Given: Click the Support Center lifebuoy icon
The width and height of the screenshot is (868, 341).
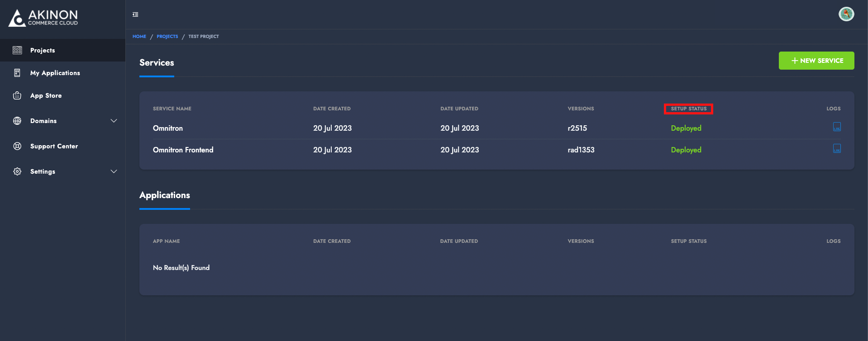Looking at the screenshot, I should coord(17,146).
